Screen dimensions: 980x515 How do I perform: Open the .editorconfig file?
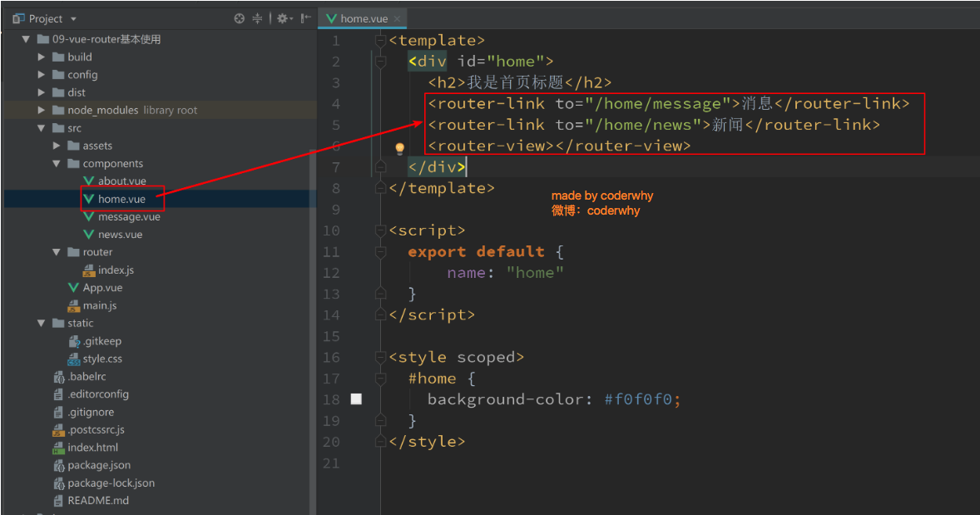pyautogui.click(x=98, y=394)
